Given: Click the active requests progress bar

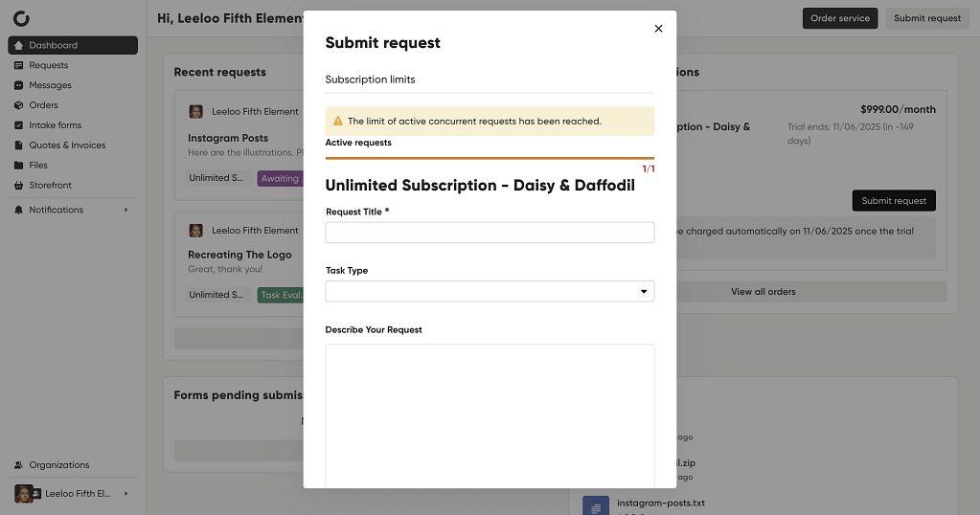Looking at the screenshot, I should (x=490, y=158).
